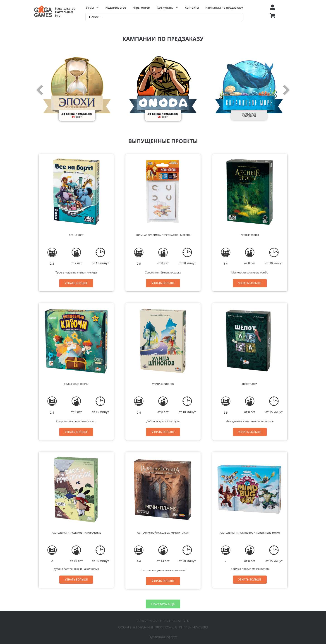Open the Волшебные ключи box image
Viewport: 326px width, 644px height.
click(x=76, y=341)
